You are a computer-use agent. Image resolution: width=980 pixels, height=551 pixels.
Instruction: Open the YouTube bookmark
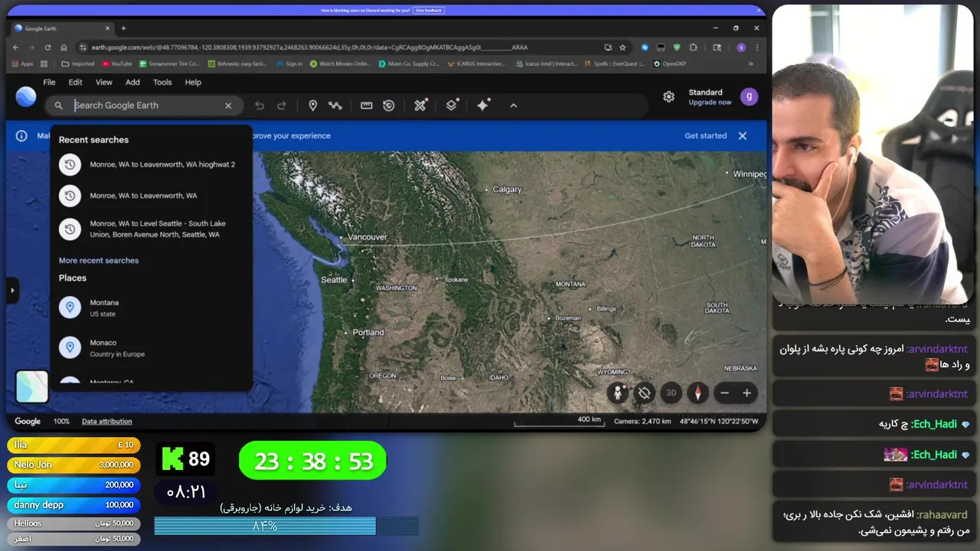117,64
